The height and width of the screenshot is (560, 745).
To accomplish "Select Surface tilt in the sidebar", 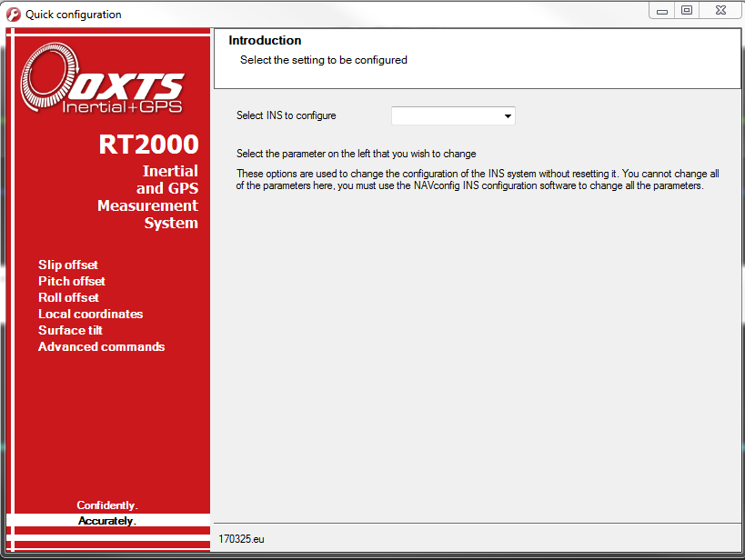I will click(x=70, y=330).
